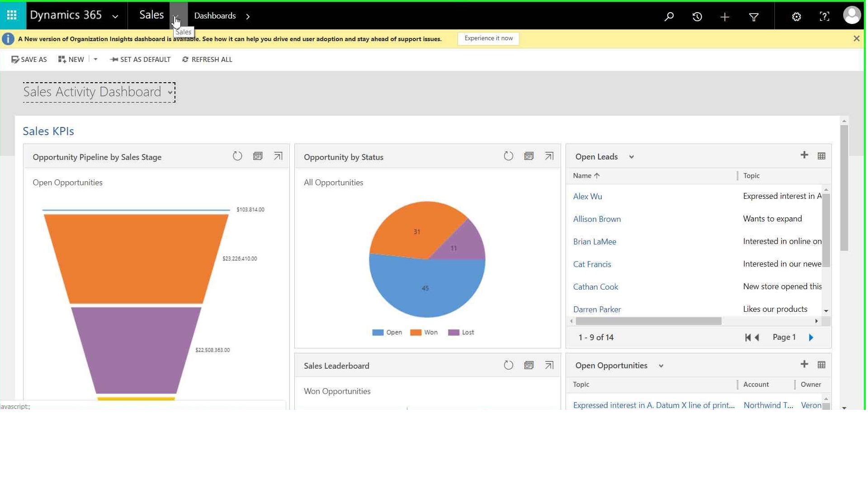Click the Experience it now button
This screenshot has height=488, width=868.
point(488,38)
